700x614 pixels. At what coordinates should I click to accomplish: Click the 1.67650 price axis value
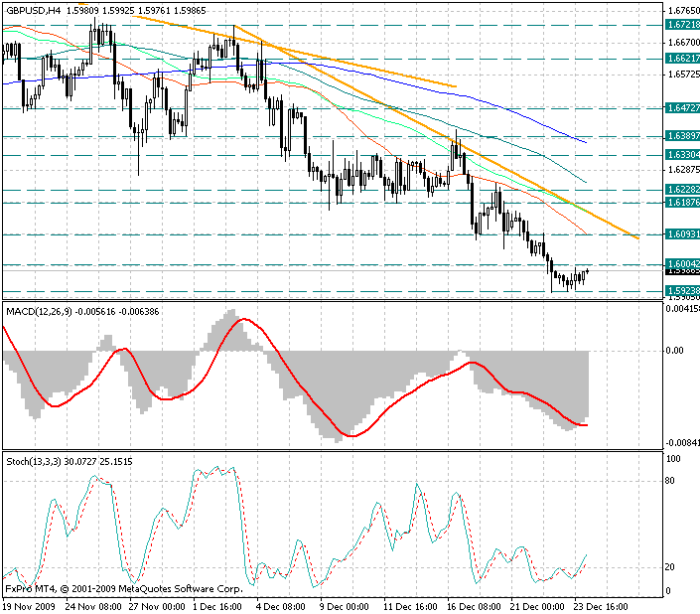[684, 10]
